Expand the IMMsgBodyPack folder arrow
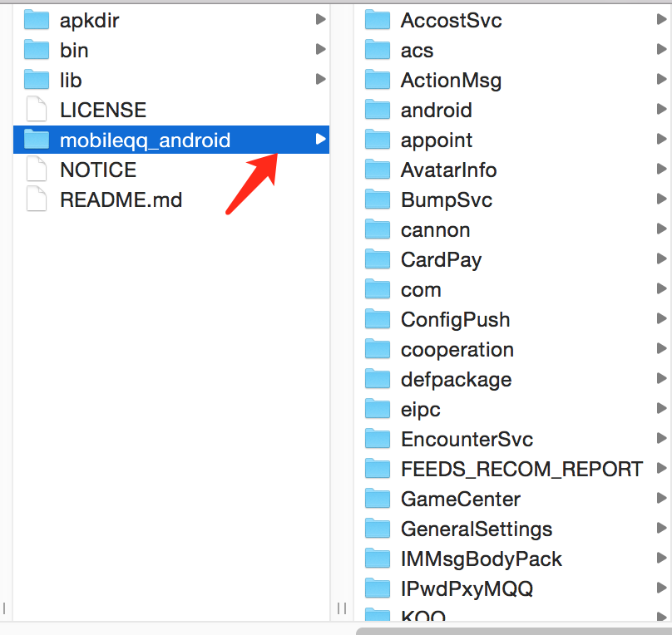 coord(661,558)
